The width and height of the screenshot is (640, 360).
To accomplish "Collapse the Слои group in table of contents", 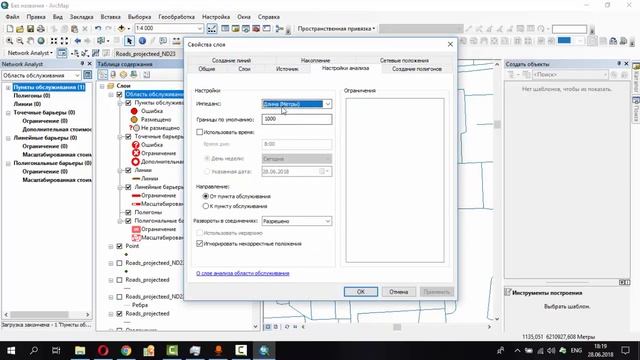I will coord(102,86).
